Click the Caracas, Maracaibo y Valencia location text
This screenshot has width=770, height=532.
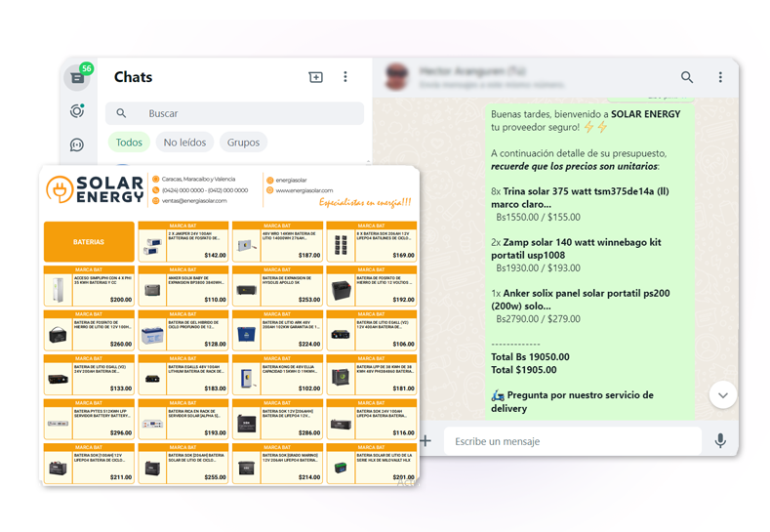click(x=198, y=180)
